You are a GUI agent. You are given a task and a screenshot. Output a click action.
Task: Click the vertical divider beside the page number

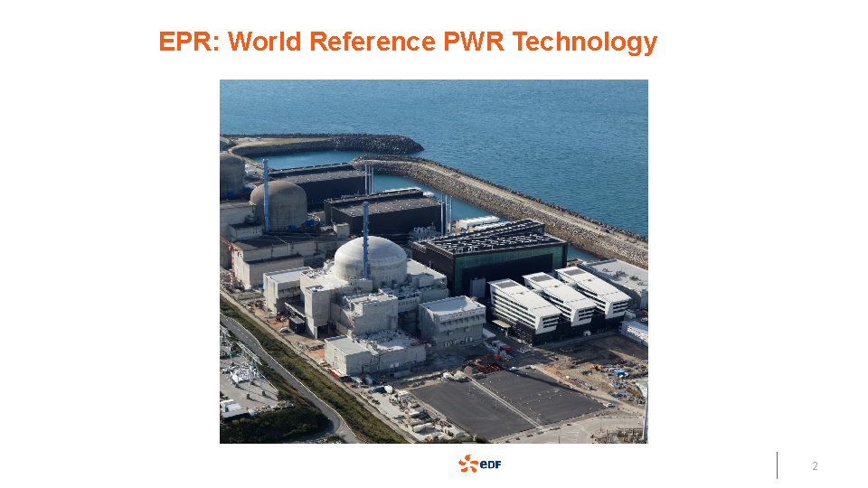(x=777, y=465)
